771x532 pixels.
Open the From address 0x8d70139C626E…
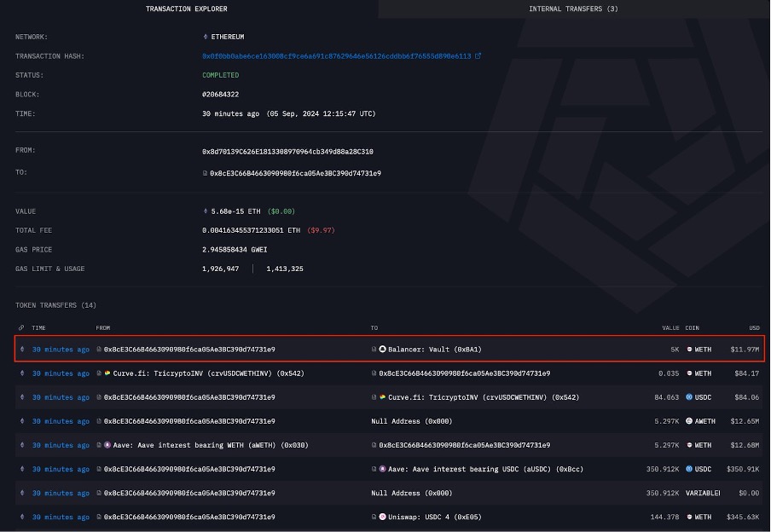(x=287, y=152)
